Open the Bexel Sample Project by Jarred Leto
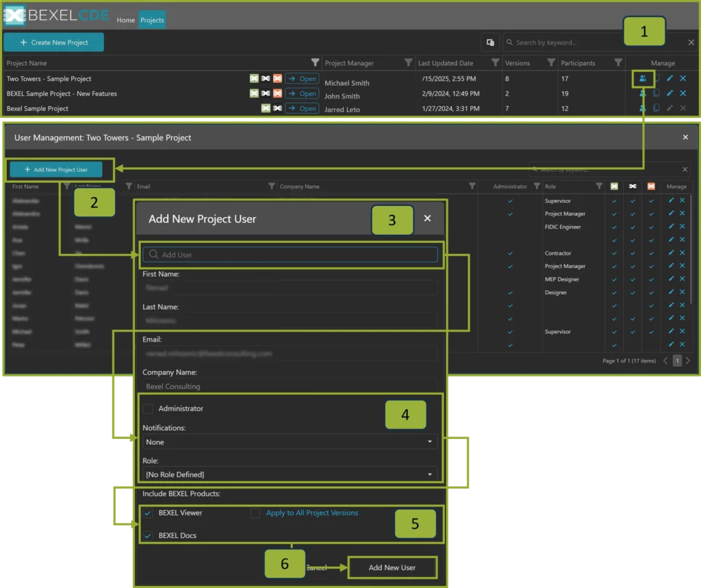This screenshot has height=588, width=701. [302, 108]
